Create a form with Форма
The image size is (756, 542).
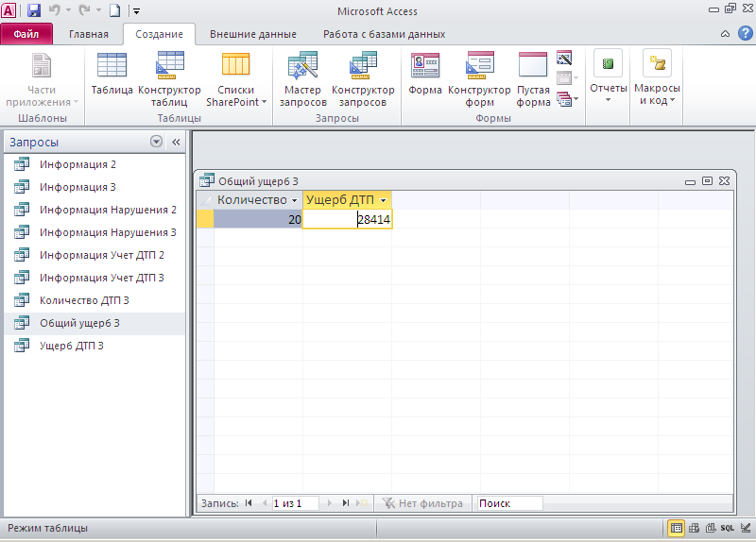tap(425, 74)
